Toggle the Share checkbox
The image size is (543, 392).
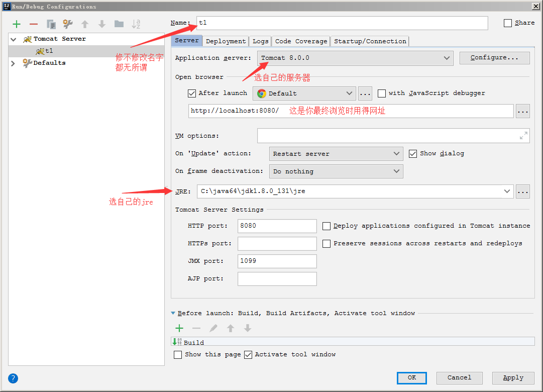point(508,23)
